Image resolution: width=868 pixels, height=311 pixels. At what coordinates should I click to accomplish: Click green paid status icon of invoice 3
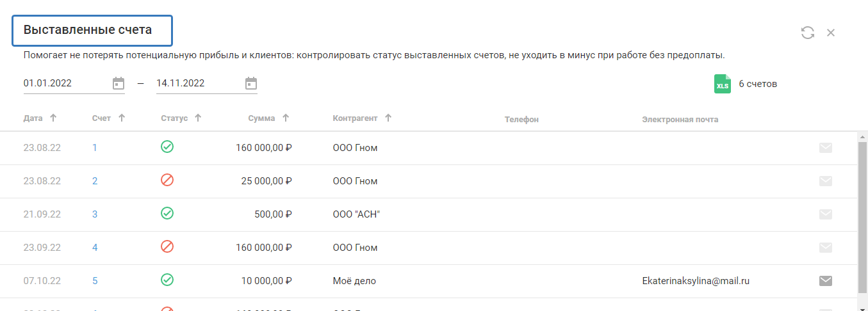(x=167, y=214)
